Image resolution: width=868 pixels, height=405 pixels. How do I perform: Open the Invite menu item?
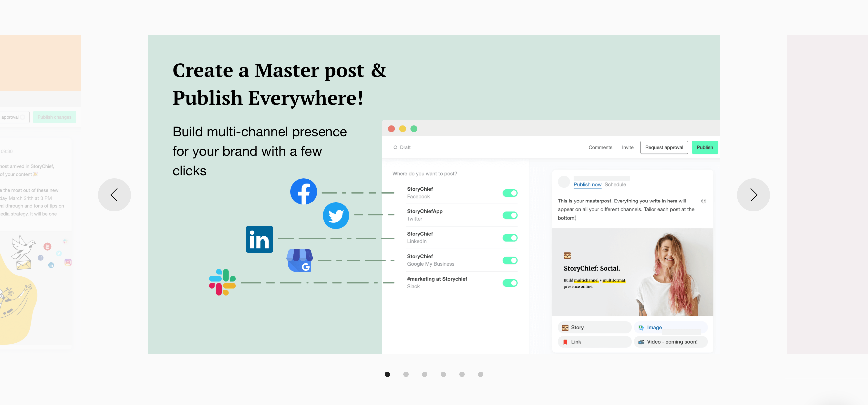coord(627,147)
